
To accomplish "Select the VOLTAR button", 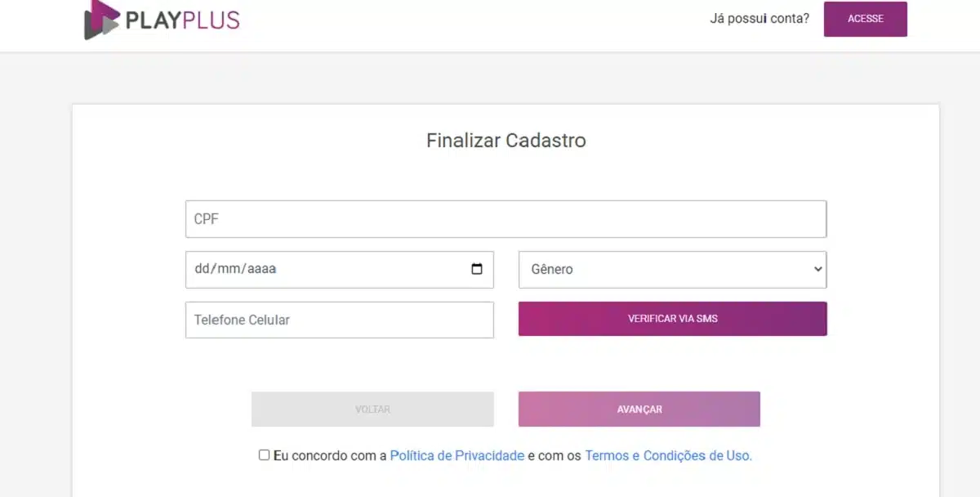I will click(x=372, y=409).
